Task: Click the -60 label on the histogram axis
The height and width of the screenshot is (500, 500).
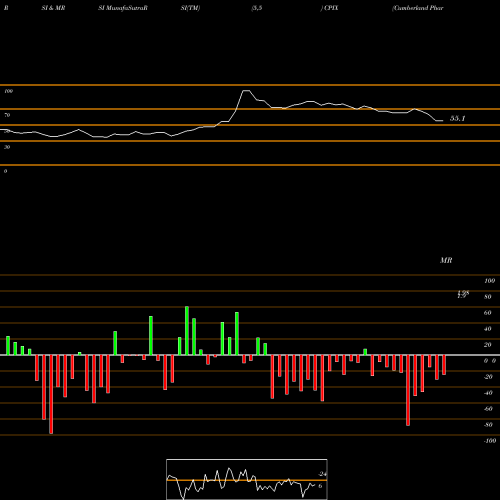Action: tap(488, 409)
